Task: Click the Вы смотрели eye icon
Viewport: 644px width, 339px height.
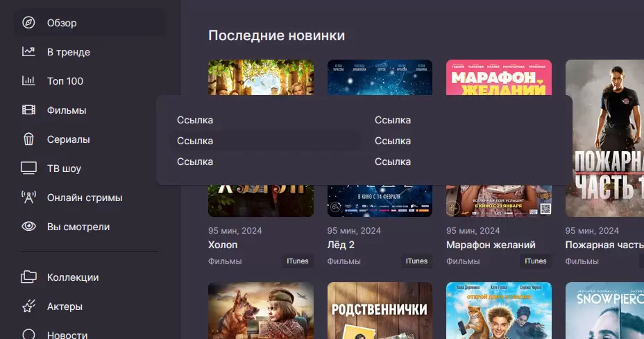Action: pos(28,227)
